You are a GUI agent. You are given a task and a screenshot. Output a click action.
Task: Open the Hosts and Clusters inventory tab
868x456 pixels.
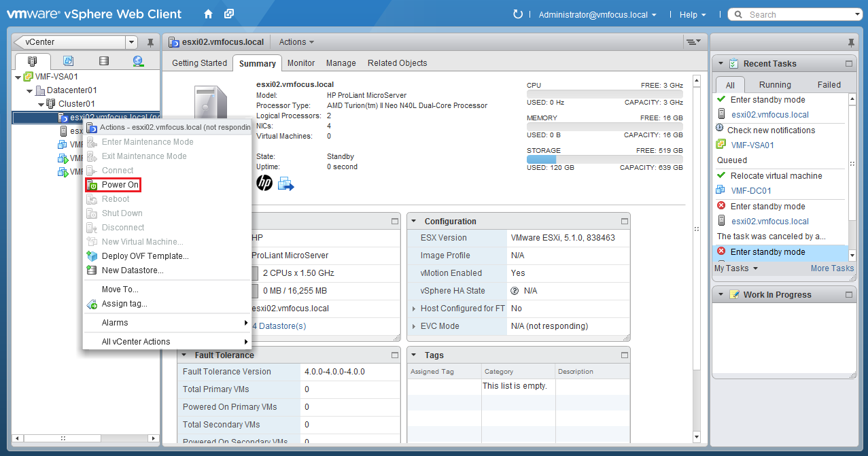point(32,61)
